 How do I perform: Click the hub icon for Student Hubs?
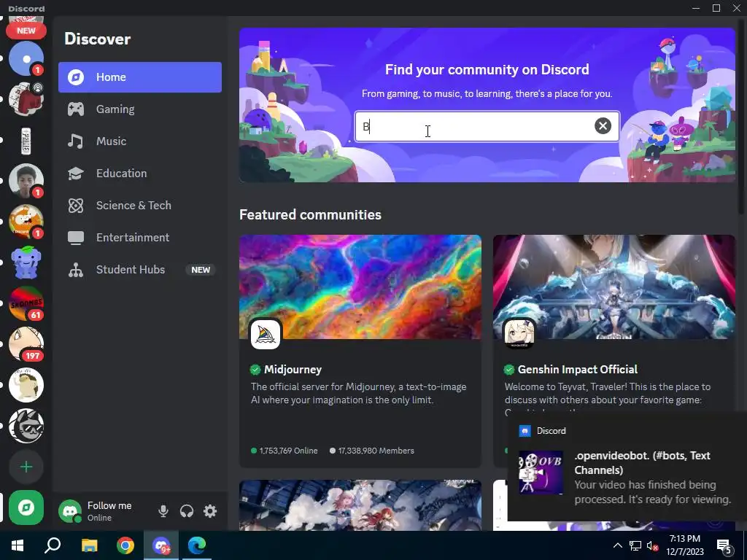point(76,270)
